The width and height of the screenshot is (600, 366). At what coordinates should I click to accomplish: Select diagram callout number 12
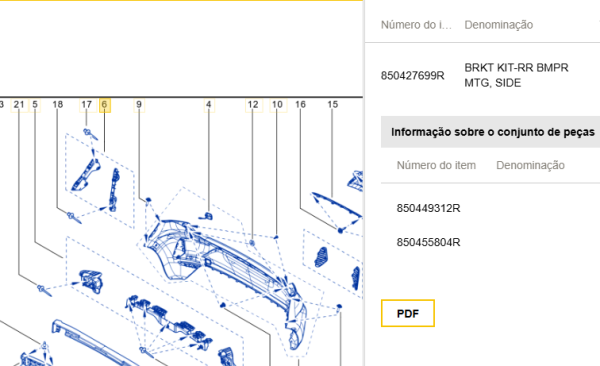pos(253,105)
